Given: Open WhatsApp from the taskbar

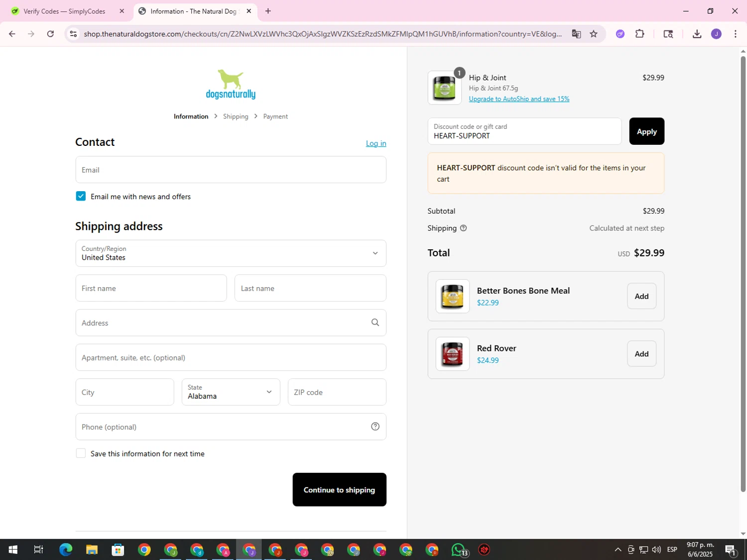Looking at the screenshot, I should [x=459, y=550].
